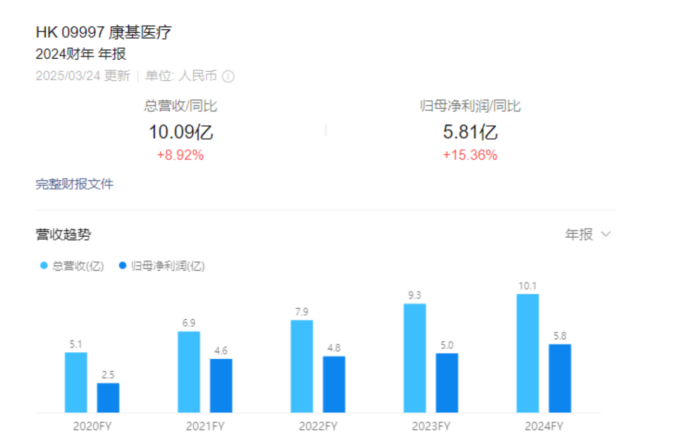Click the +15.36% net profit growth figure

point(470,155)
